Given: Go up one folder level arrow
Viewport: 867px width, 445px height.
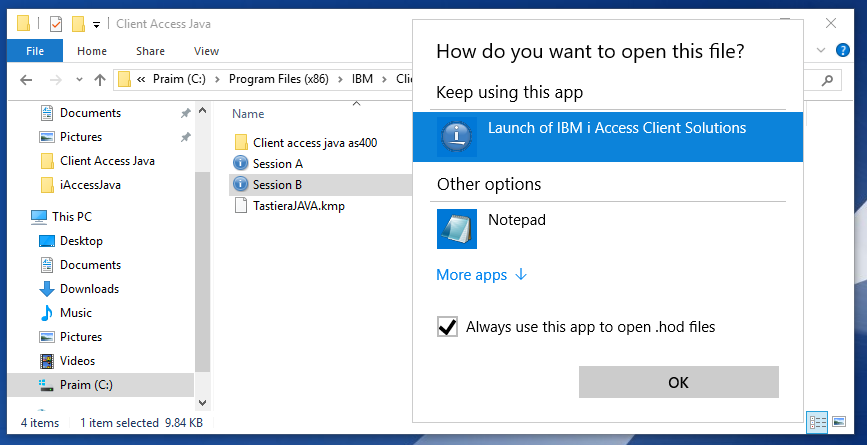Looking at the screenshot, I should 100,80.
